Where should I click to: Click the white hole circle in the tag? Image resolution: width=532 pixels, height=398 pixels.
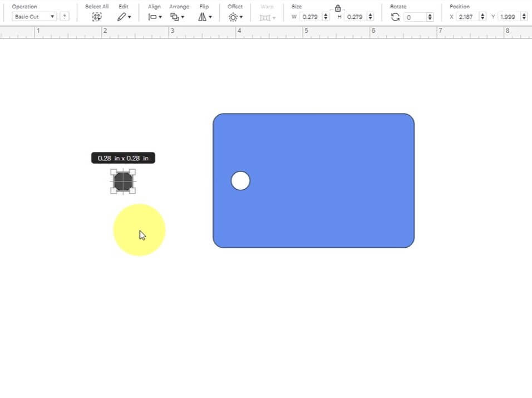(x=240, y=180)
